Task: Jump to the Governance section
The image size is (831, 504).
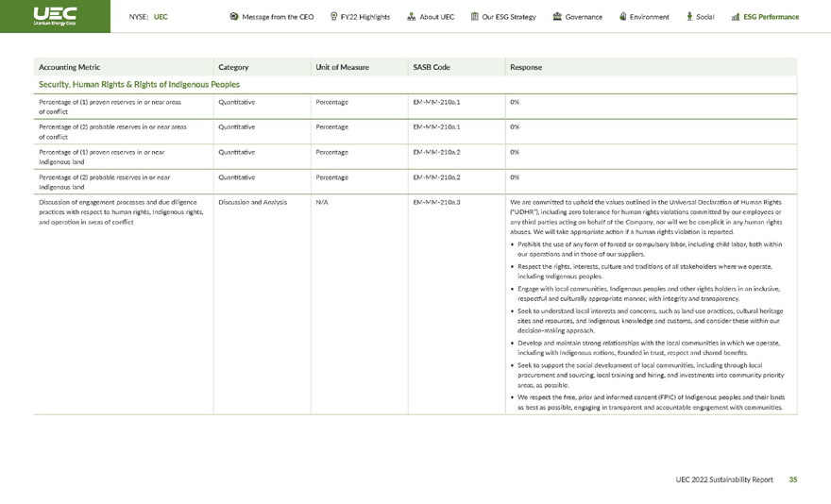Action: tap(584, 17)
